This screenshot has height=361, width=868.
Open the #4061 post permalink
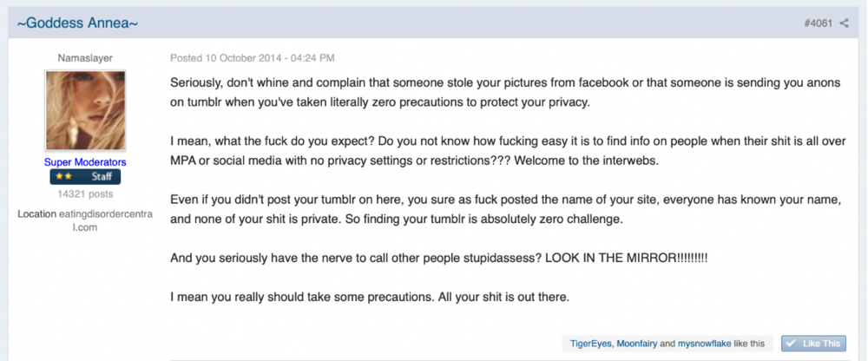click(819, 23)
